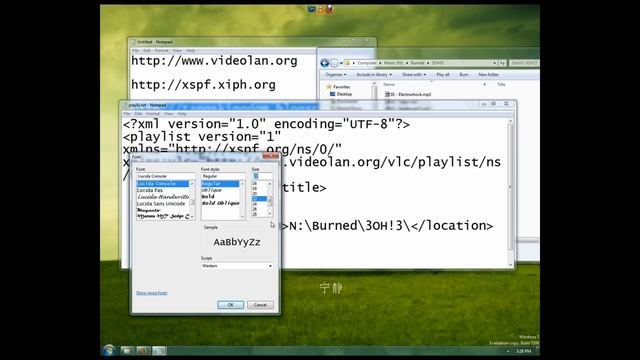Screen dimensions: 640x360
Task: Select size 24 in Size list
Action: point(259,204)
